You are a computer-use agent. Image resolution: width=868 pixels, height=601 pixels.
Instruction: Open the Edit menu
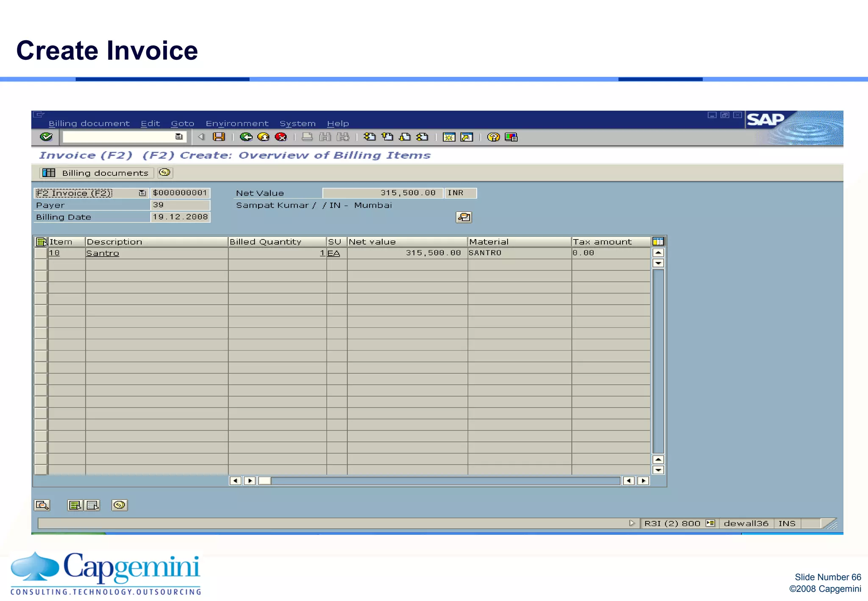150,123
